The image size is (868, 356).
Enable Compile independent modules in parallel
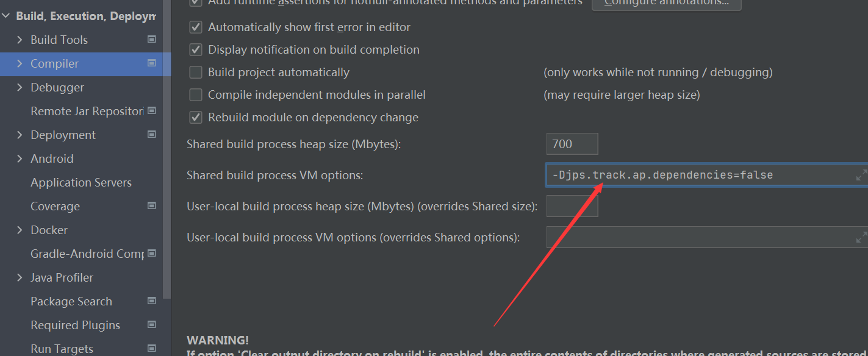click(x=196, y=94)
